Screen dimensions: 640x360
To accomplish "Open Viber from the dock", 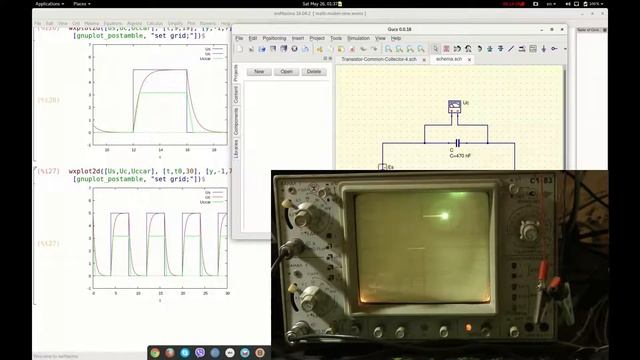I will (x=200, y=353).
